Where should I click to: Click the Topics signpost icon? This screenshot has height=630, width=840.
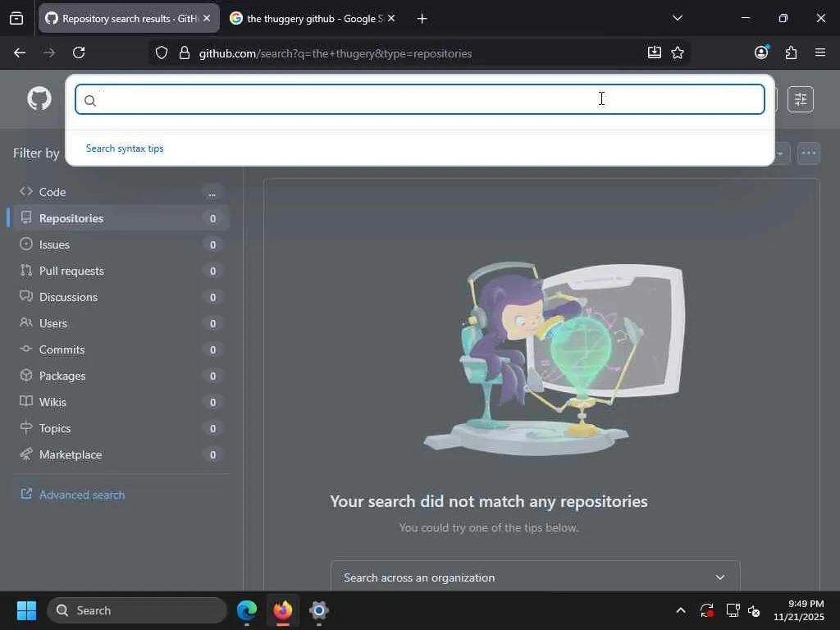[25, 427]
